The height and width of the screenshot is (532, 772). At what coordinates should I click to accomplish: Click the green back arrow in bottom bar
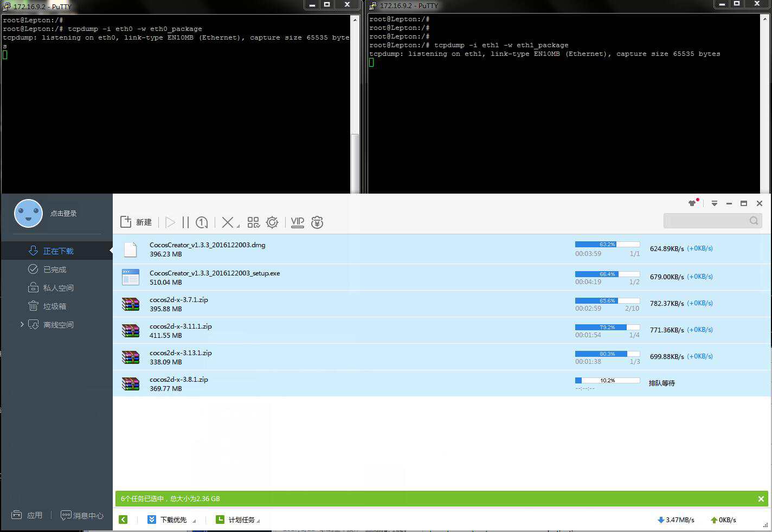tap(123, 520)
